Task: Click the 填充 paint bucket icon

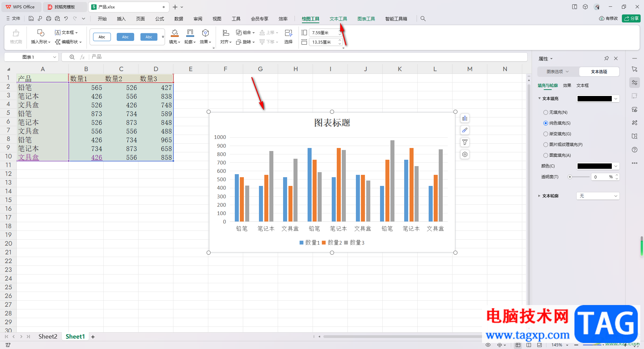Action: pyautogui.click(x=174, y=33)
